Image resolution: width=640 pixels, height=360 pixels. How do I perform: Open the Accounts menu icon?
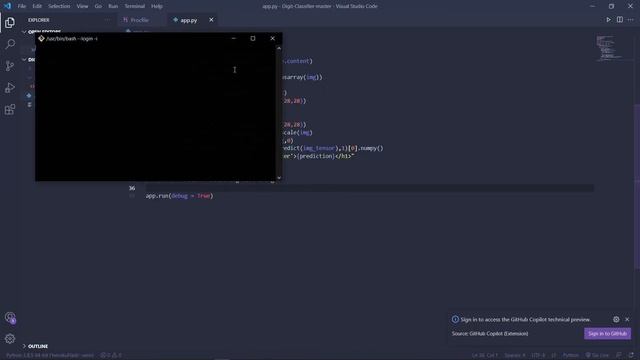point(10,318)
